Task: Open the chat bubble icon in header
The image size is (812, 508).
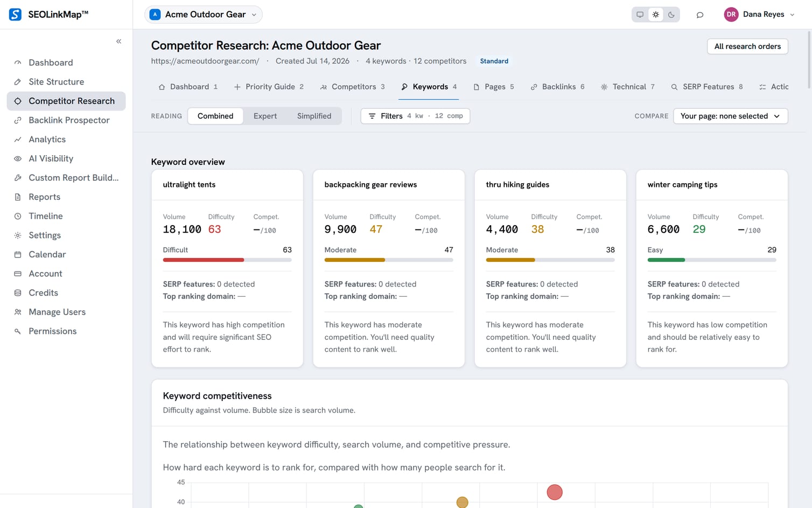Action: [x=699, y=15]
